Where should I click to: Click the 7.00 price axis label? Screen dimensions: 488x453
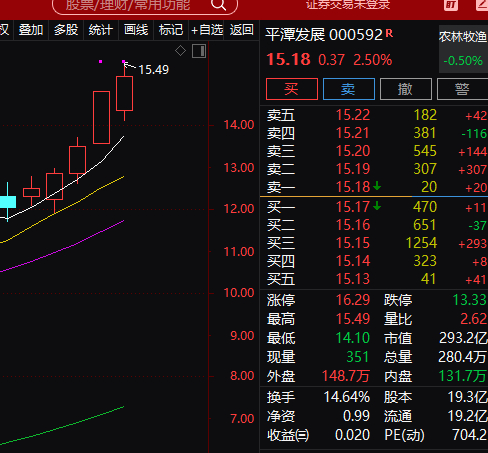pyautogui.click(x=242, y=419)
